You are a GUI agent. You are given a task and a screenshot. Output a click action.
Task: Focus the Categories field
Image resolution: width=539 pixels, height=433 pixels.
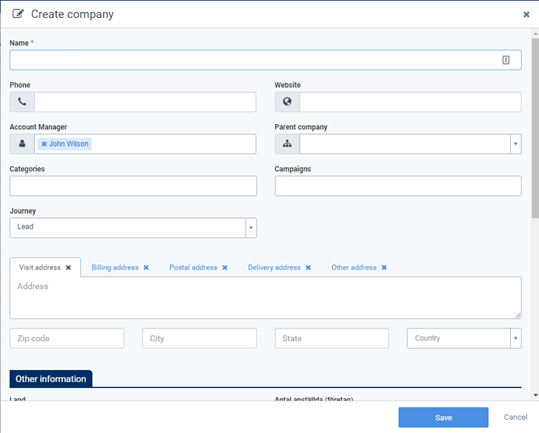(133, 186)
